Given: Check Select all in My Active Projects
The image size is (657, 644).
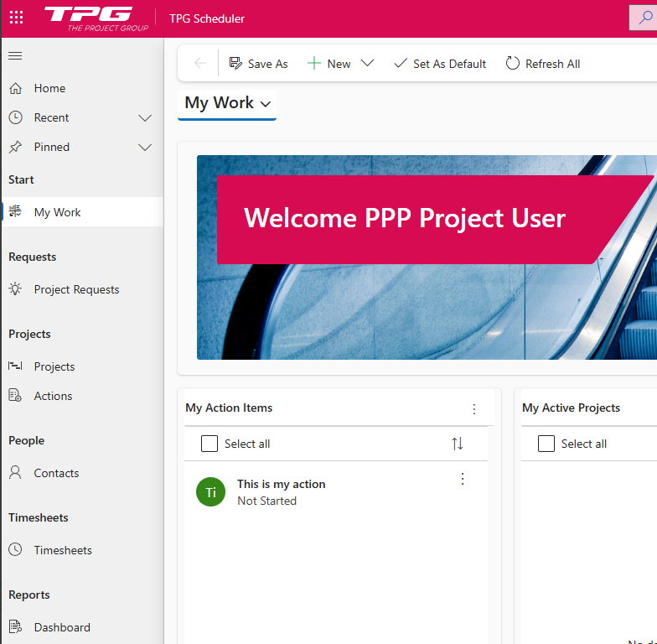Looking at the screenshot, I should (x=546, y=444).
